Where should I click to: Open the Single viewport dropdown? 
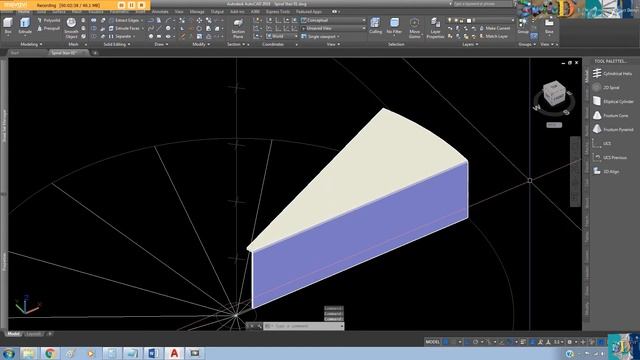click(x=321, y=36)
